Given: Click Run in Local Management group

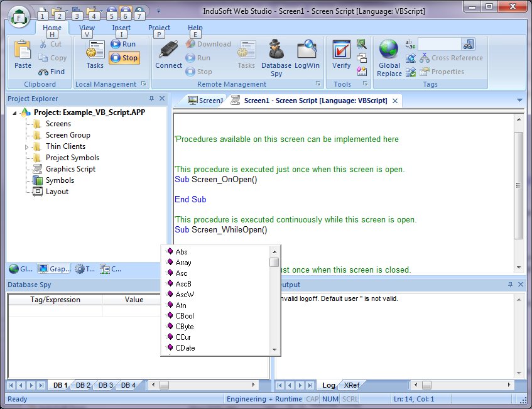Looking at the screenshot, I should [123, 44].
